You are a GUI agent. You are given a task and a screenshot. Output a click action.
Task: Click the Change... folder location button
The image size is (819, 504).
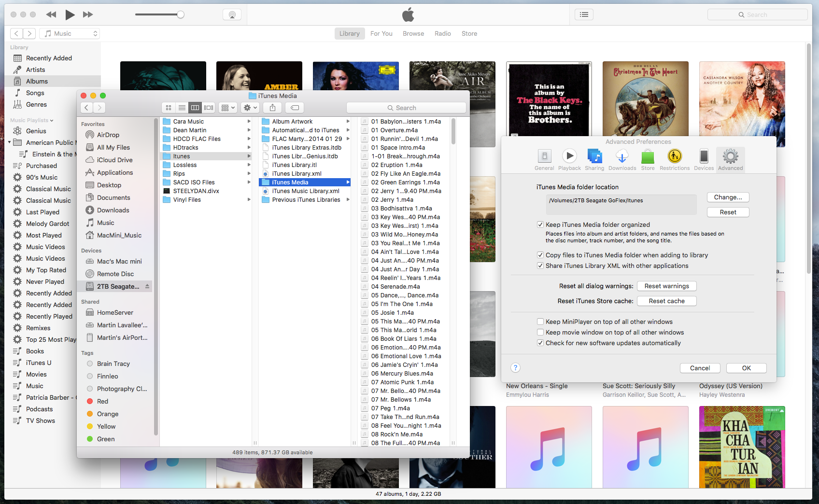728,197
